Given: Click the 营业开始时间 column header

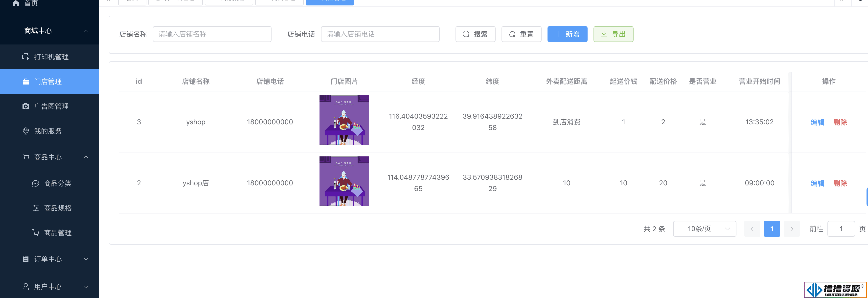Looking at the screenshot, I should click(x=759, y=82).
